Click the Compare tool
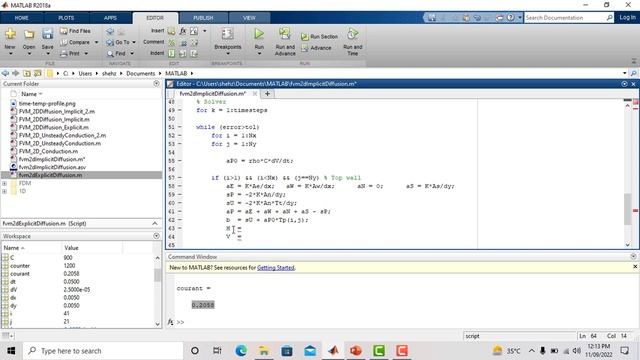The width and height of the screenshot is (640, 360). click(x=76, y=42)
